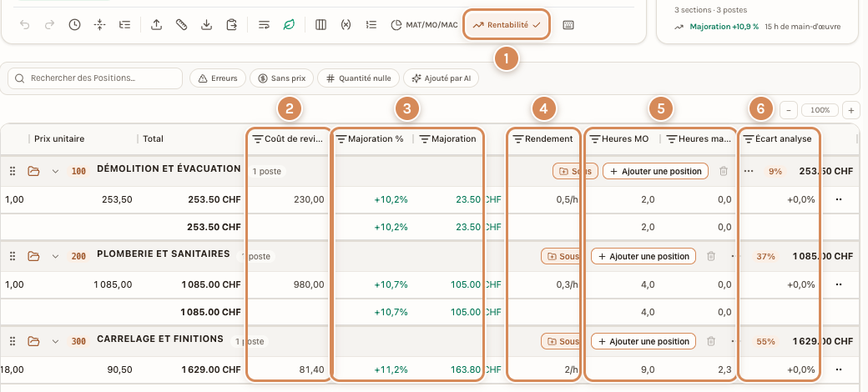Collapse the Démolition et évacuation section chevron
The width and height of the screenshot is (868, 392).
click(x=55, y=172)
